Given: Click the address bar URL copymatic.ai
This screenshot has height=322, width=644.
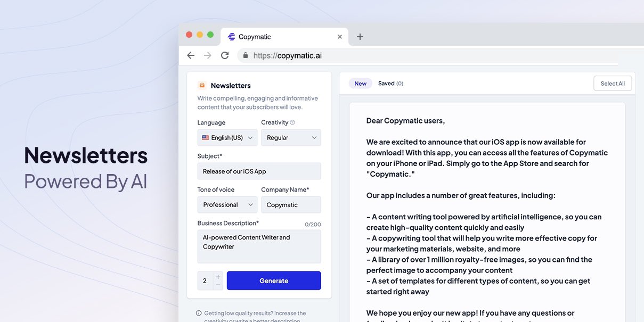Looking at the screenshot, I should coord(288,55).
